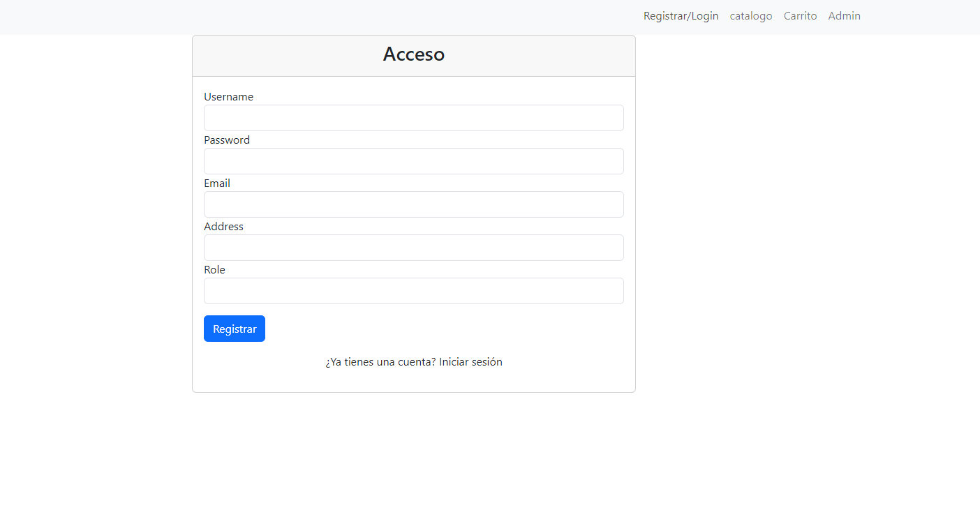Click inside the Username input field
Image resolution: width=980 pixels, height=526 pixels.
(x=413, y=118)
